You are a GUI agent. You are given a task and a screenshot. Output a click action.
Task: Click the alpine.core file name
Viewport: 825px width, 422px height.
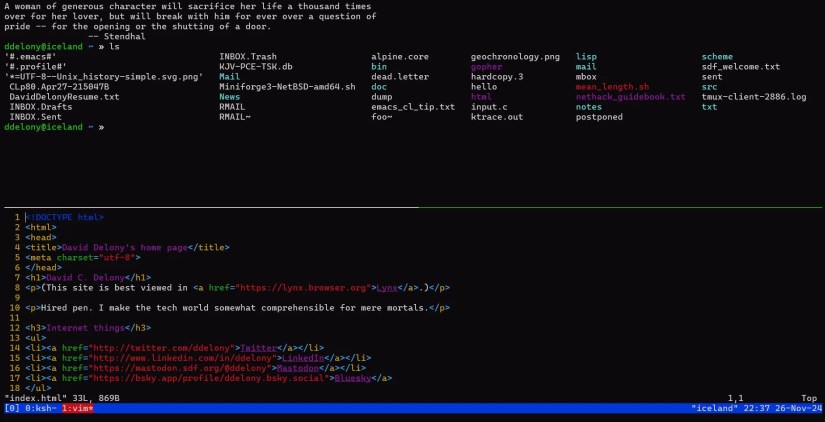pyautogui.click(x=400, y=57)
